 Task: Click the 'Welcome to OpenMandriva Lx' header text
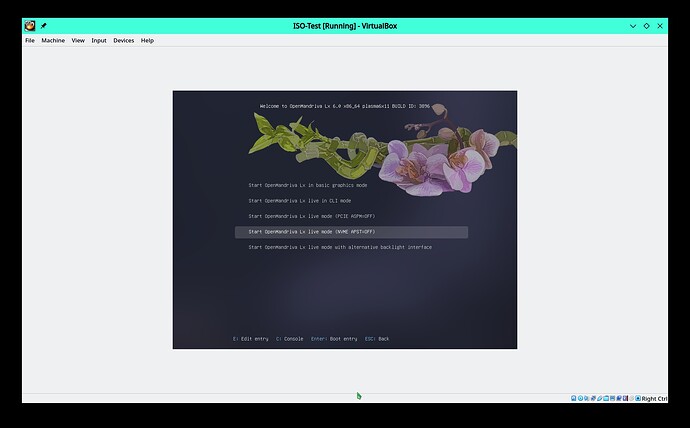345,106
